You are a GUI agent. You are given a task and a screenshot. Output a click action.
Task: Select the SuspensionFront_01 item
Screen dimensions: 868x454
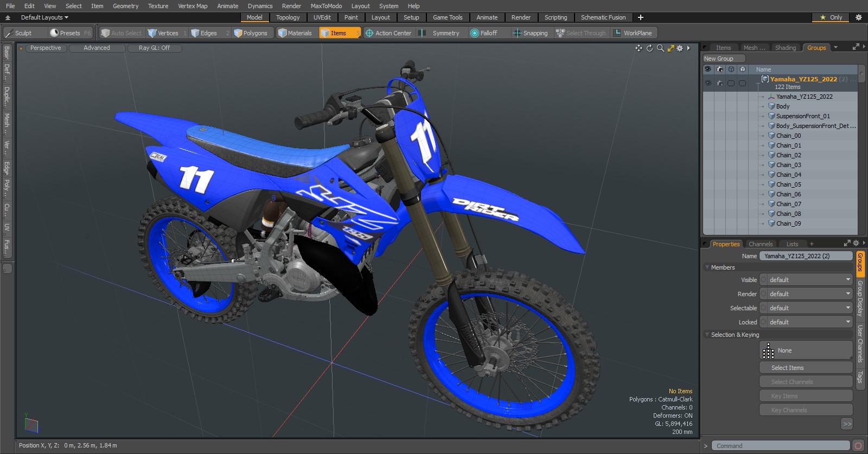tap(803, 116)
